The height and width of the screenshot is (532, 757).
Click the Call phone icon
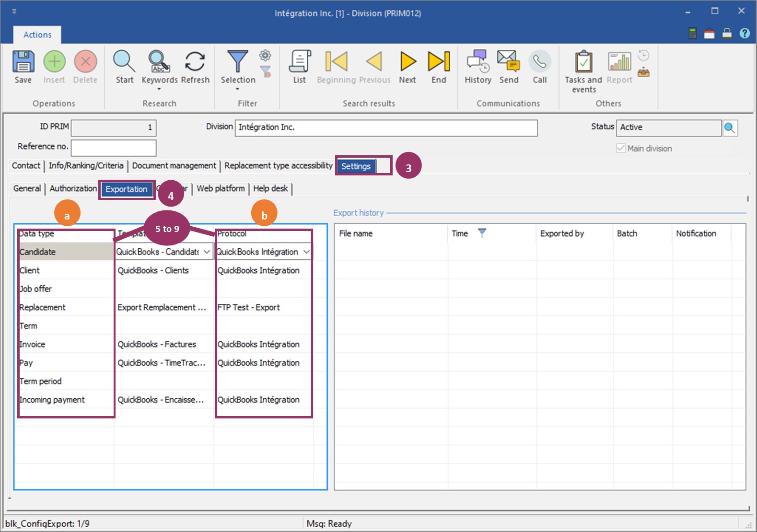click(x=540, y=61)
